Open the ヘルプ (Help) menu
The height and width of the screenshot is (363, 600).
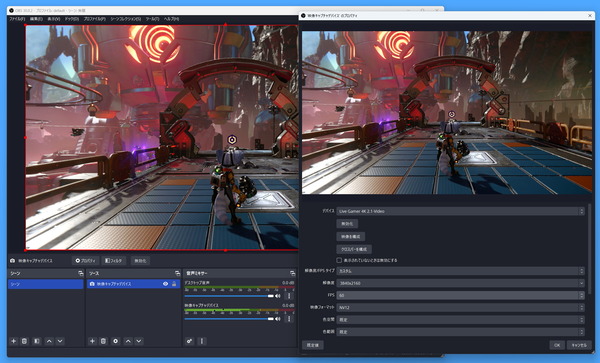coord(171,19)
